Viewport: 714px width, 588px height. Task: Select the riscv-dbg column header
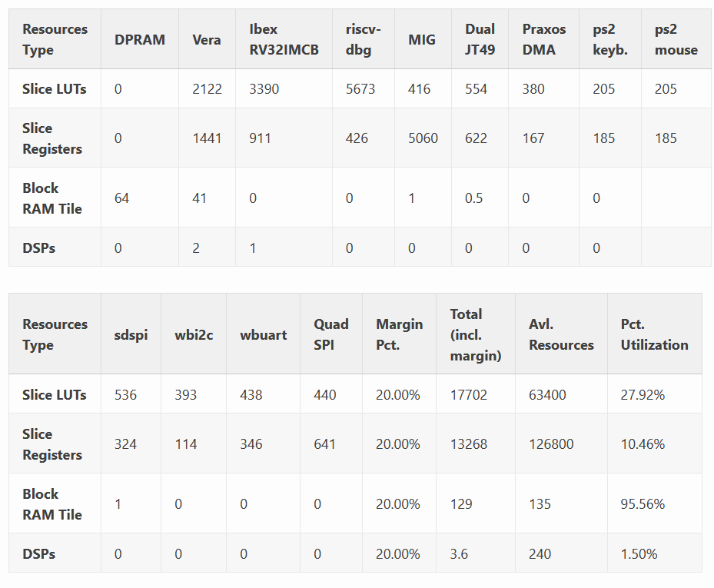(x=363, y=40)
